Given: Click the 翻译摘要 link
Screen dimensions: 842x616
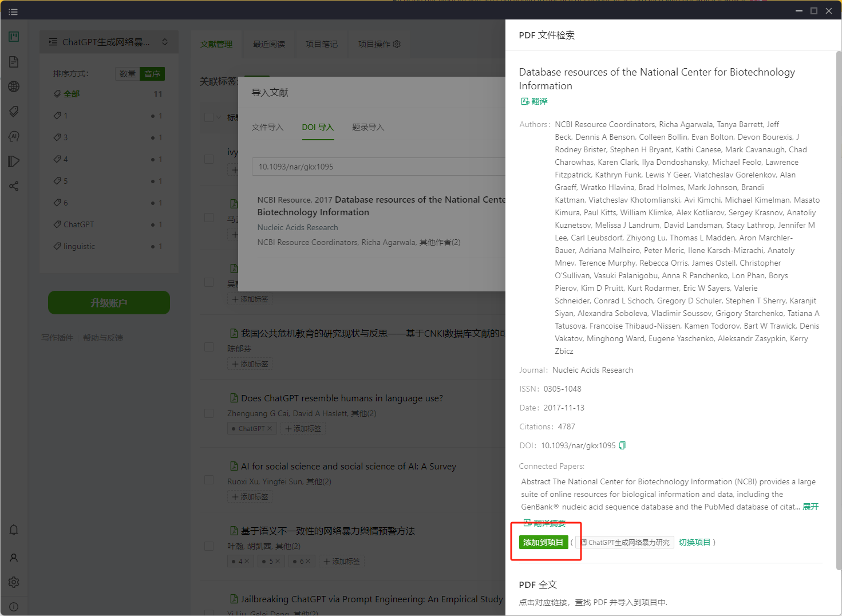Looking at the screenshot, I should (x=544, y=523).
